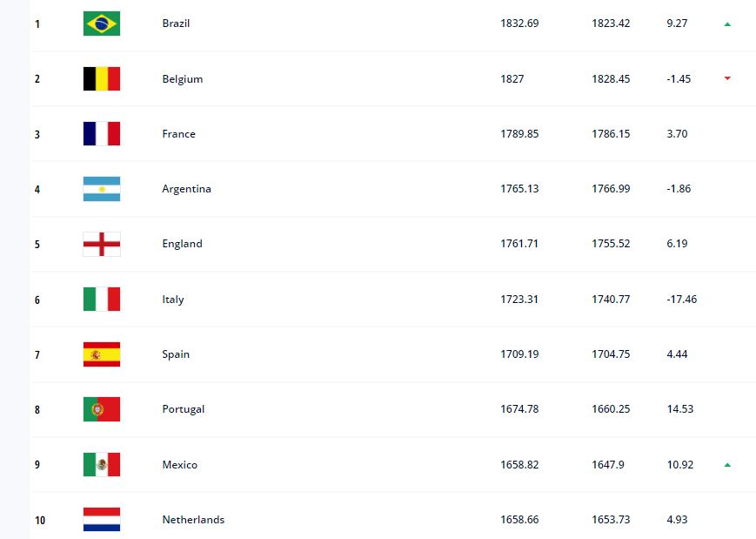The height and width of the screenshot is (539, 756).
Task: Click the Netherlands flag icon
Action: tap(102, 520)
